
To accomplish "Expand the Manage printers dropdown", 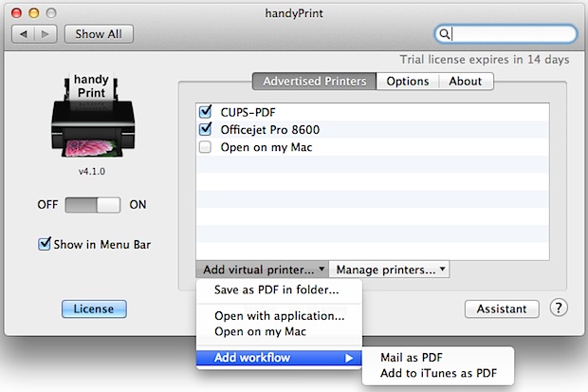I will 390,270.
